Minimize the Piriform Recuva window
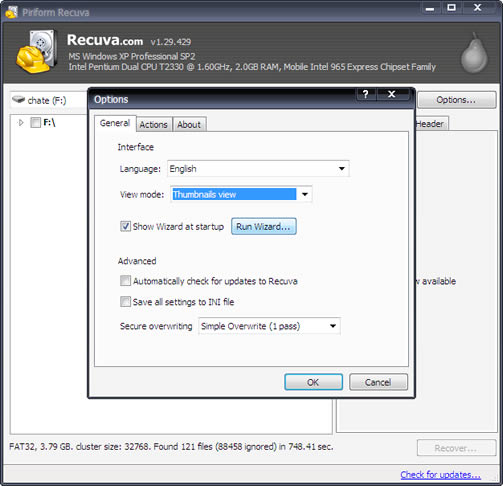Screen dimensions: 503x486 click(430, 8)
